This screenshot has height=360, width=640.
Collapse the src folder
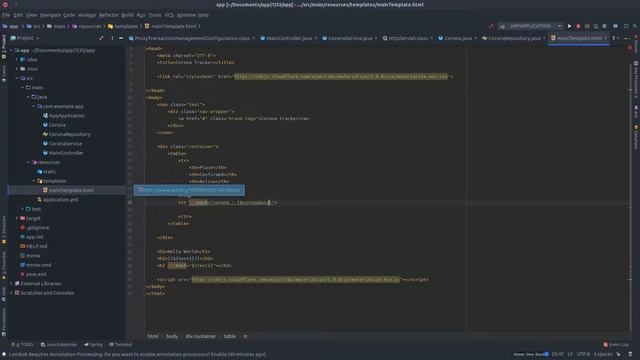[x=17, y=78]
